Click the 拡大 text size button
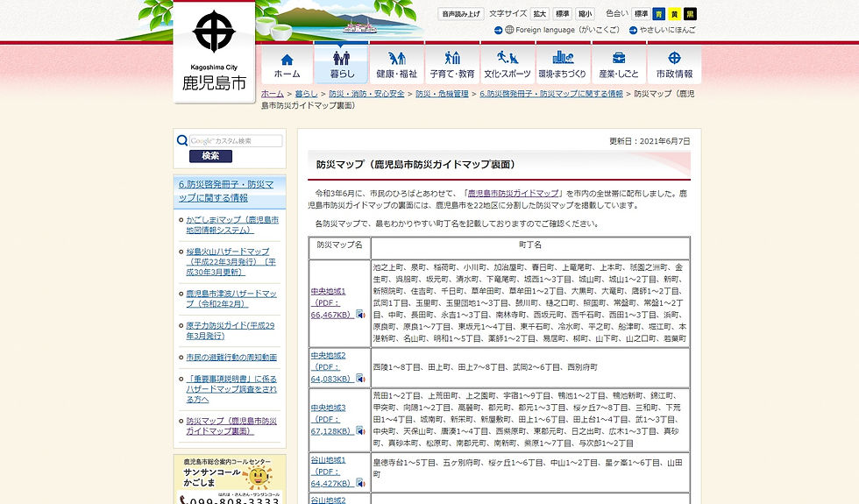859x504 pixels. click(x=540, y=14)
